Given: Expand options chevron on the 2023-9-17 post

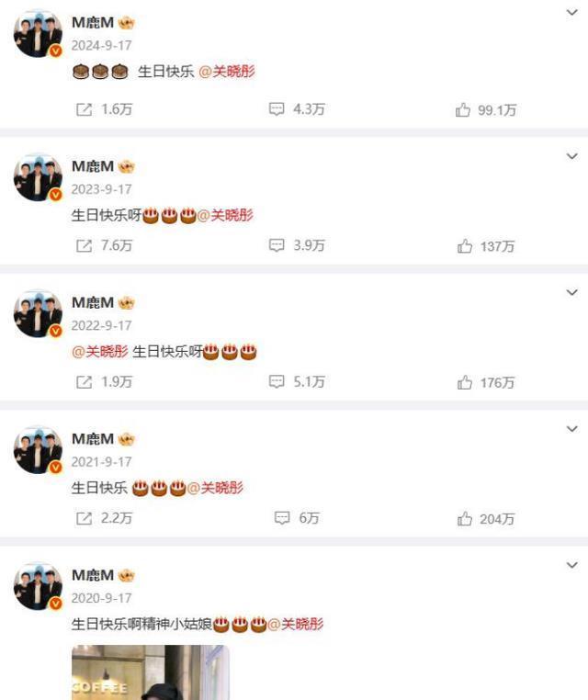Looking at the screenshot, I should pos(572,156).
